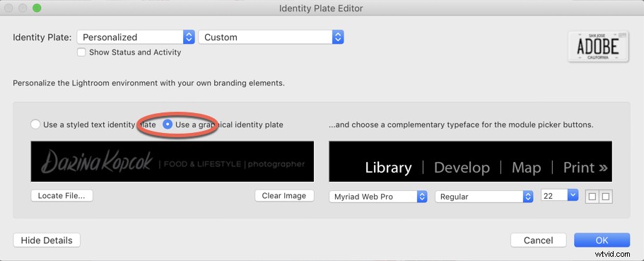The image size is (644, 261).
Task: Click the Hide Details button
Action: pos(47,240)
